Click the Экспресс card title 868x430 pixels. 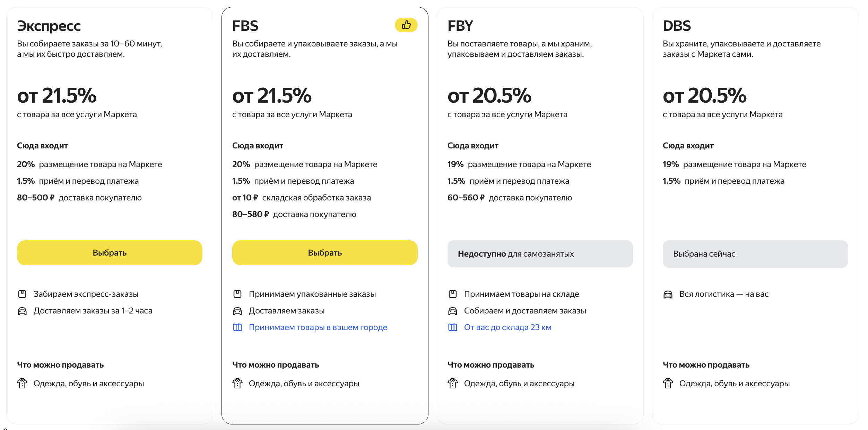point(49,26)
